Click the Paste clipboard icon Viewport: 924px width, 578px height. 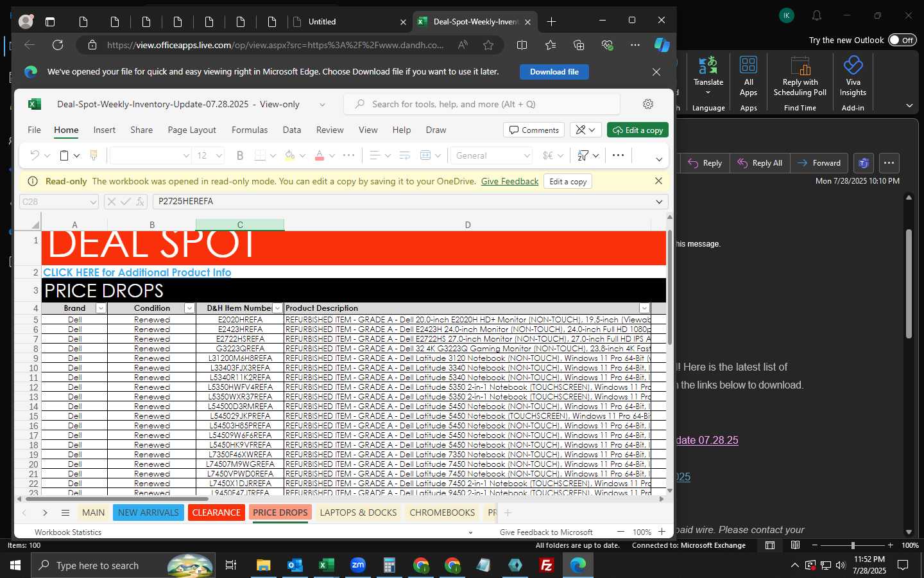point(64,155)
